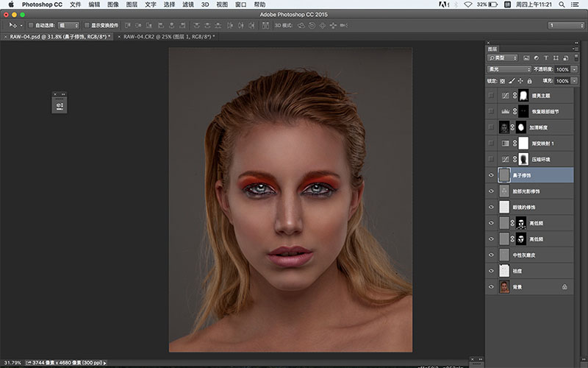Enable the 自动选择 checkbox
Screen dimensions: 588x368
coord(31,25)
